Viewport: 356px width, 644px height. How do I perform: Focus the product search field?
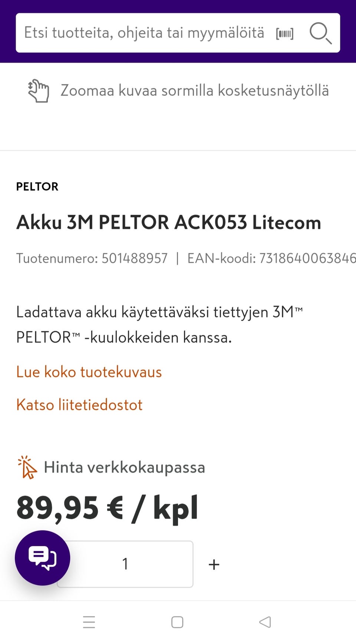[x=144, y=33]
